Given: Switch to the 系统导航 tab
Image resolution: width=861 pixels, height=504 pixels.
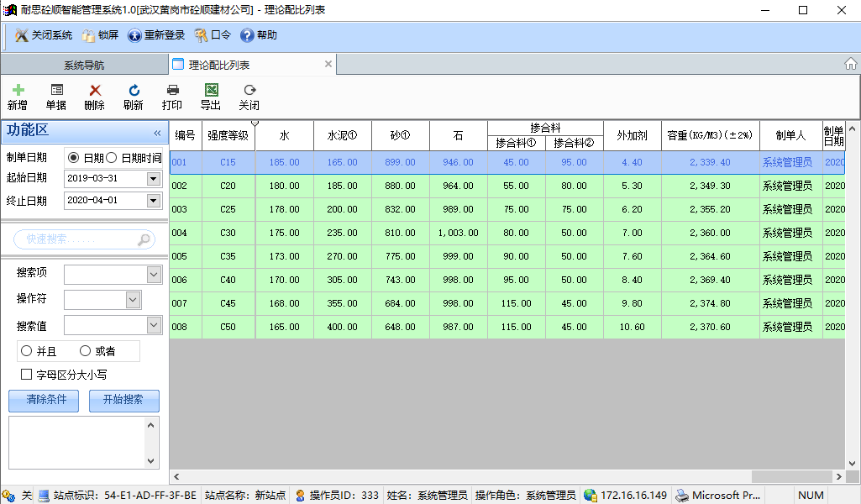Looking at the screenshot, I should pyautogui.click(x=84, y=65).
